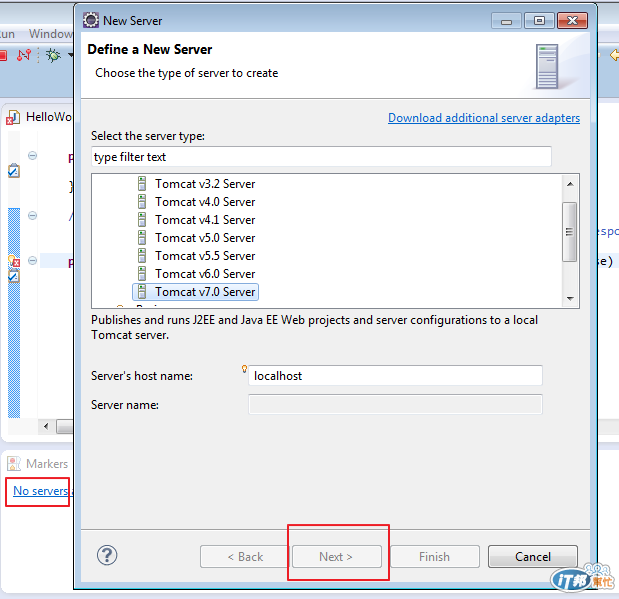Select Tomcat v3.2 Server in the list
619x599 pixels.
204,184
